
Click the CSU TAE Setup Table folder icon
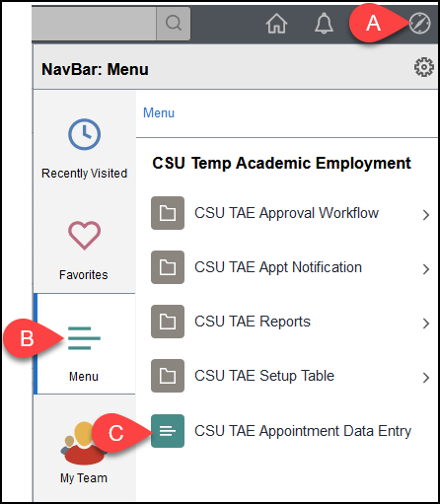pyautogui.click(x=168, y=376)
